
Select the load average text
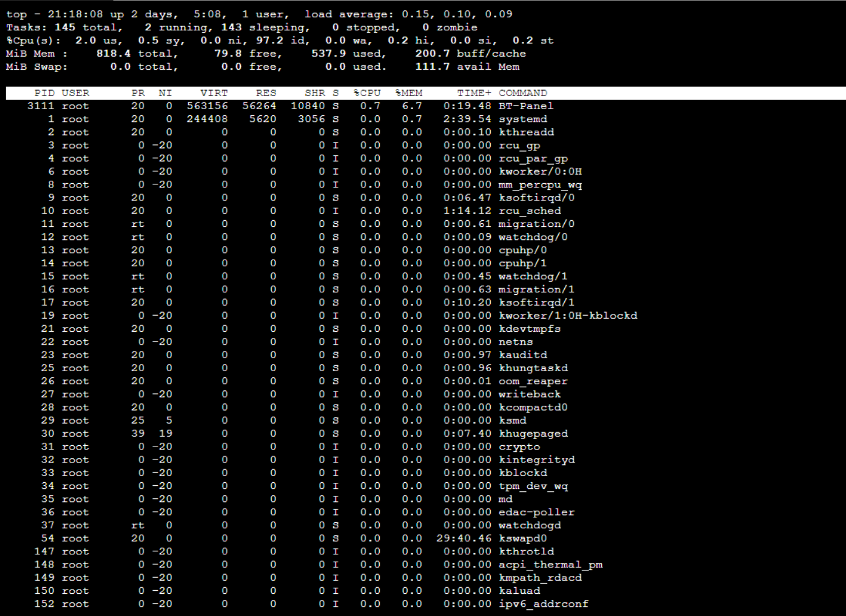click(408, 14)
